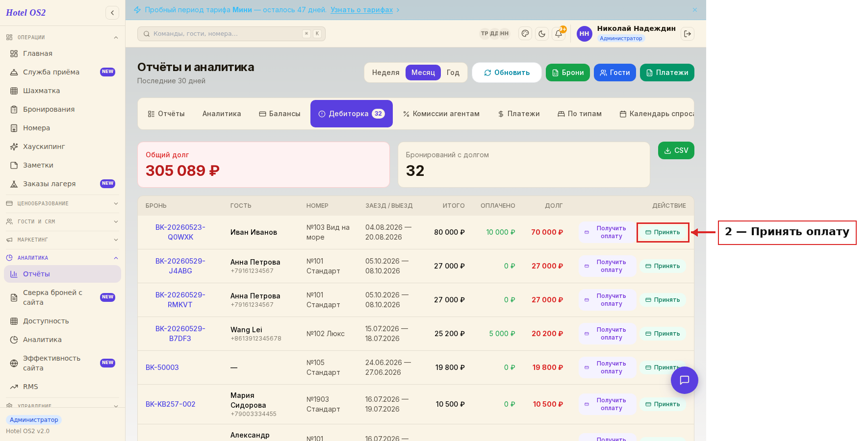This screenshot has width=868, height=441.
Task: Focus the command search field
Action: point(231,34)
